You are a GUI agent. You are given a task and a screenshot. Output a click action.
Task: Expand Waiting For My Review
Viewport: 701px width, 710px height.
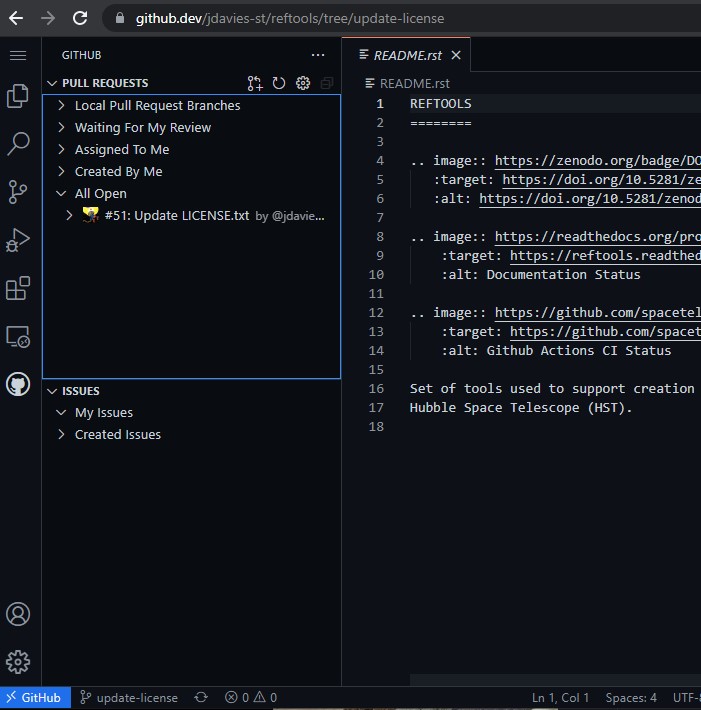[62, 127]
